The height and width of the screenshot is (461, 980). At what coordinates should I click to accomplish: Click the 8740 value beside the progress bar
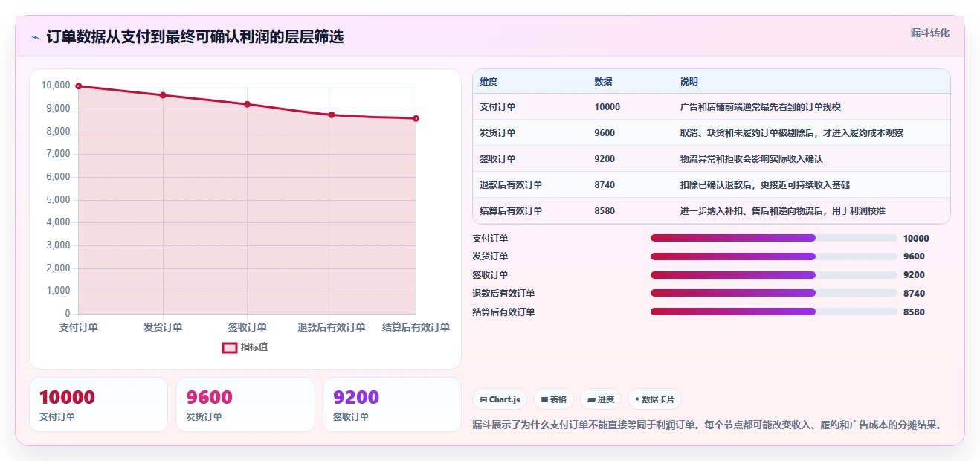914,294
